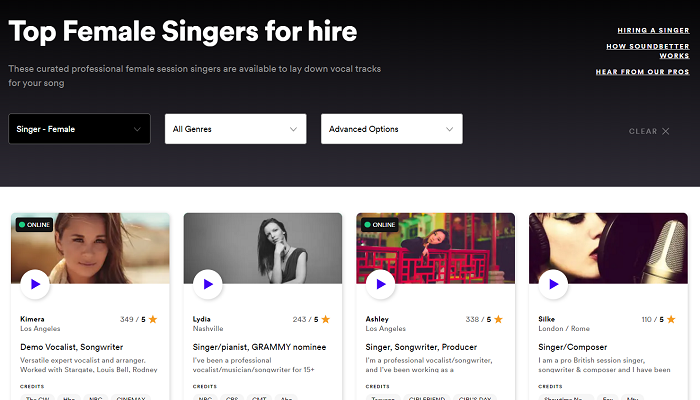Follow the Hear From Our Pros link
Screen dimensions: 700x400
[x=642, y=72]
